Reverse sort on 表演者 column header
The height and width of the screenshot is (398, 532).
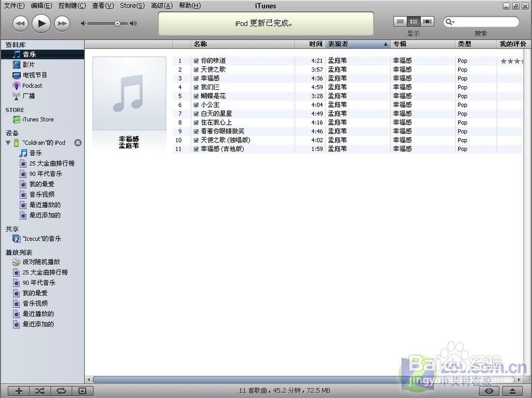[358, 44]
